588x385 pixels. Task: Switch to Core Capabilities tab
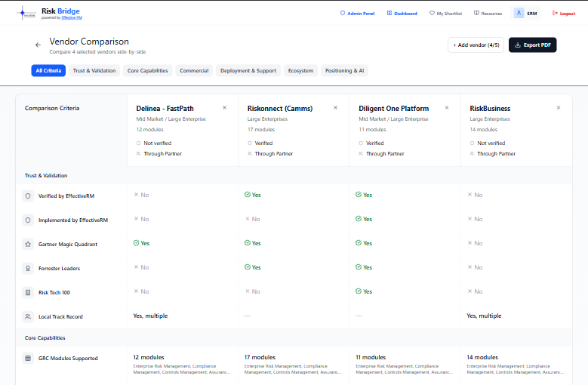(148, 70)
